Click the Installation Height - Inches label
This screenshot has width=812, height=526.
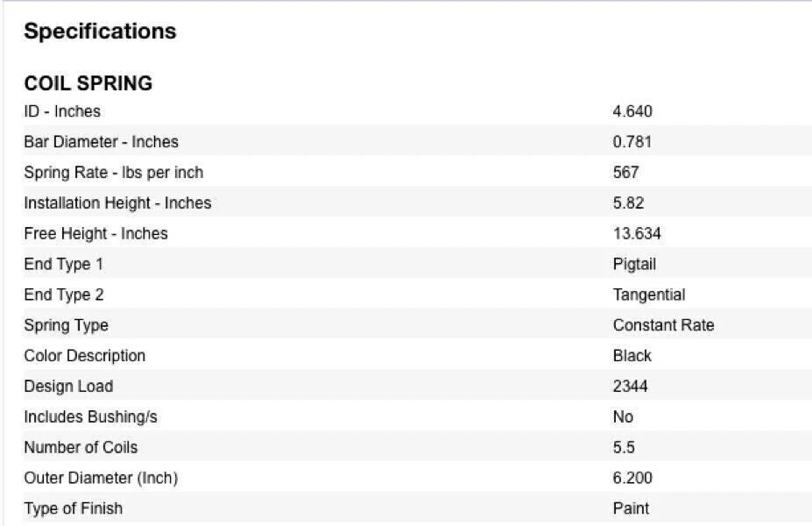[117, 203]
